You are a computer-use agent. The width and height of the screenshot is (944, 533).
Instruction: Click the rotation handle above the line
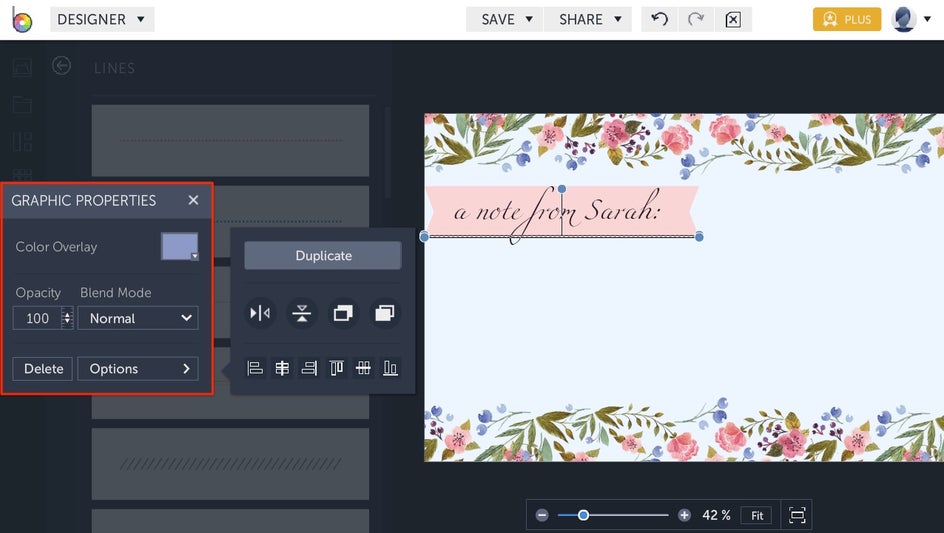(562, 189)
